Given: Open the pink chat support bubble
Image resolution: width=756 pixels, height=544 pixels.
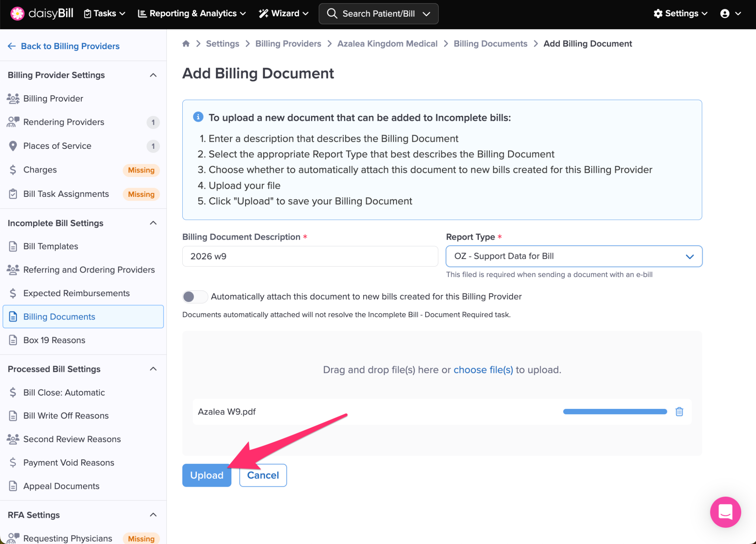Looking at the screenshot, I should click(725, 512).
